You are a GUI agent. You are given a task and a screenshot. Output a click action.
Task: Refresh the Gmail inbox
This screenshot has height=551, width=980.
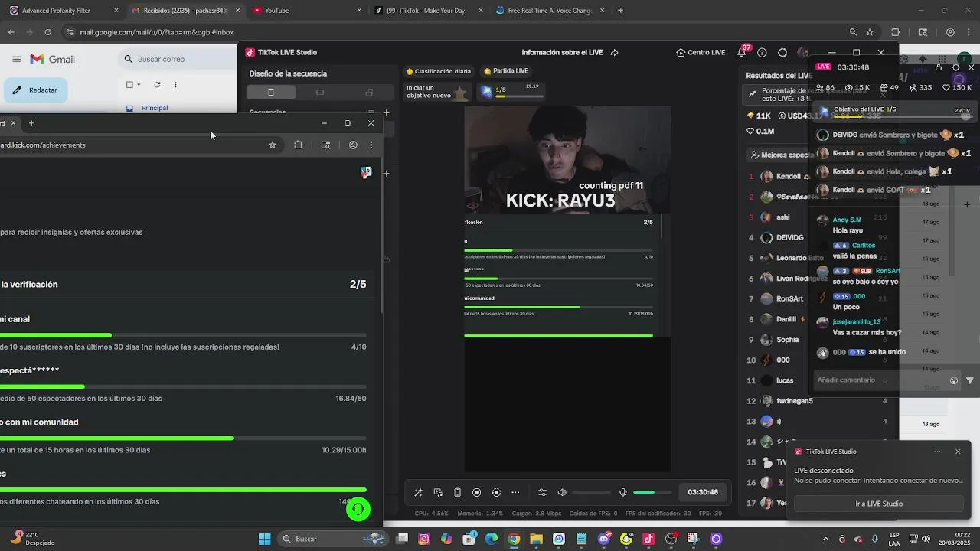(x=157, y=85)
